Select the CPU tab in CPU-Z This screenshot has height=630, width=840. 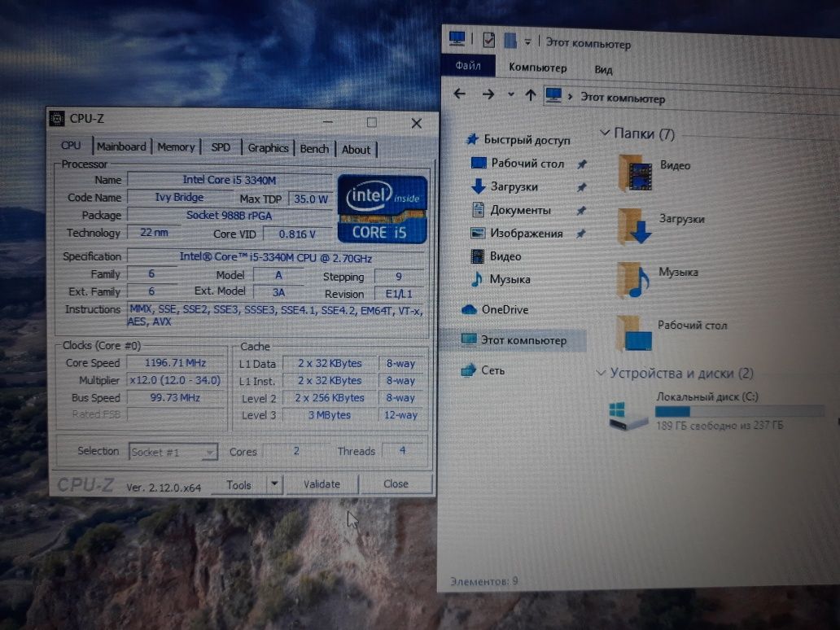[71, 146]
